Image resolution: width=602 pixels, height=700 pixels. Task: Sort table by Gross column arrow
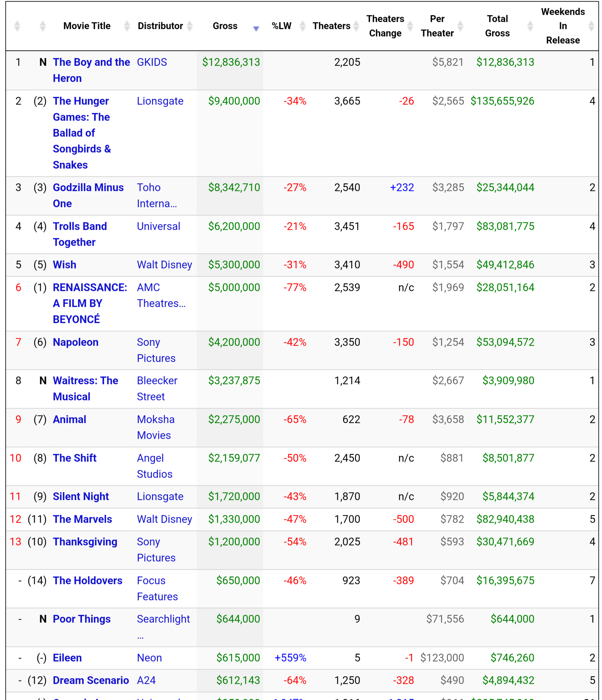[256, 28]
